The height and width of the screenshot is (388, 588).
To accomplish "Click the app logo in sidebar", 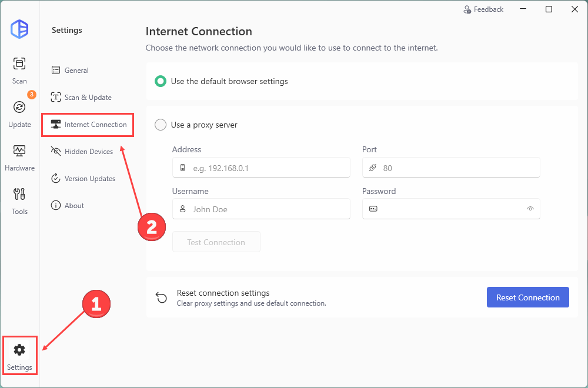I will 19,29.
